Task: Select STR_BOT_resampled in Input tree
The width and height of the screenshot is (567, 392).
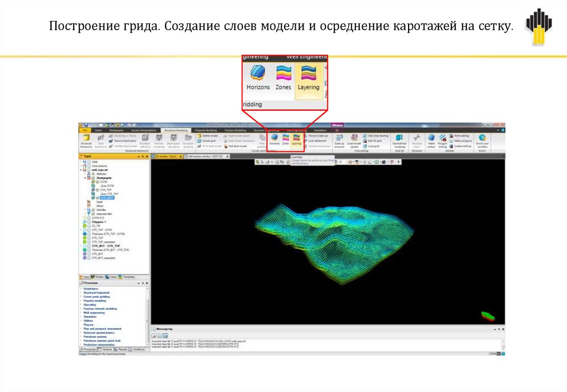Action: tap(104, 258)
